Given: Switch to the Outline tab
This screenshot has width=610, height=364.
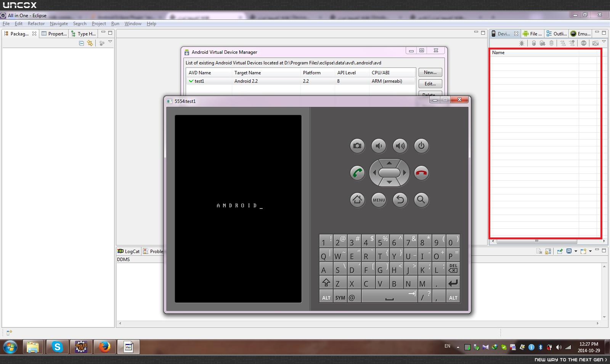Looking at the screenshot, I should click(556, 34).
